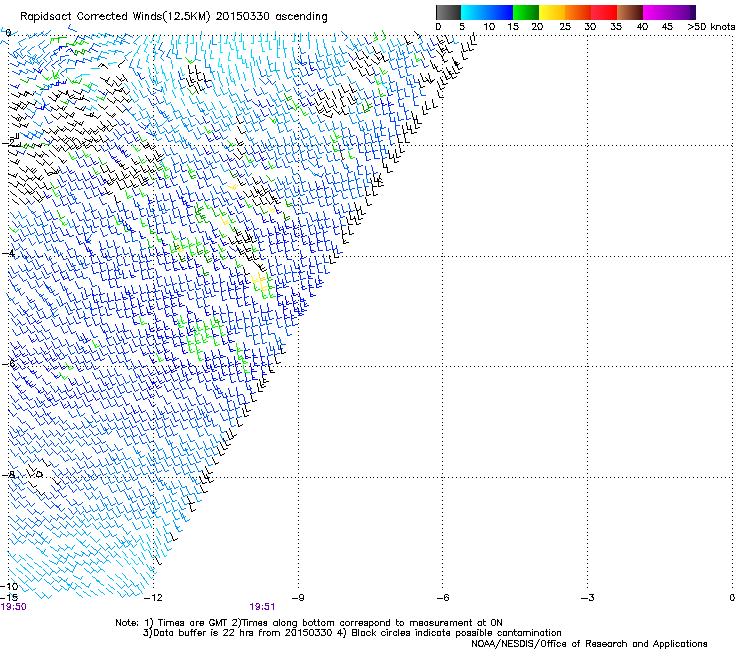Click the NOAA/NESDIS credit text
Viewport: 740px width, 650px height.
pos(589,644)
